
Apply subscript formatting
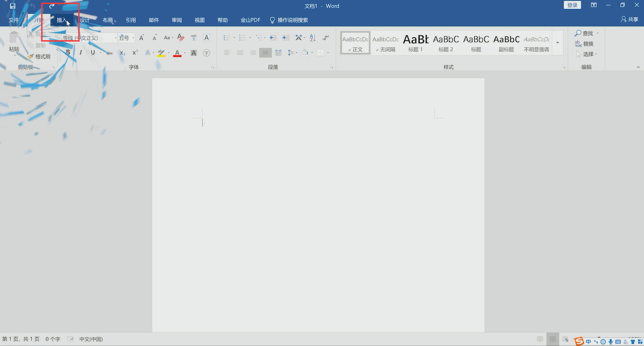point(122,53)
